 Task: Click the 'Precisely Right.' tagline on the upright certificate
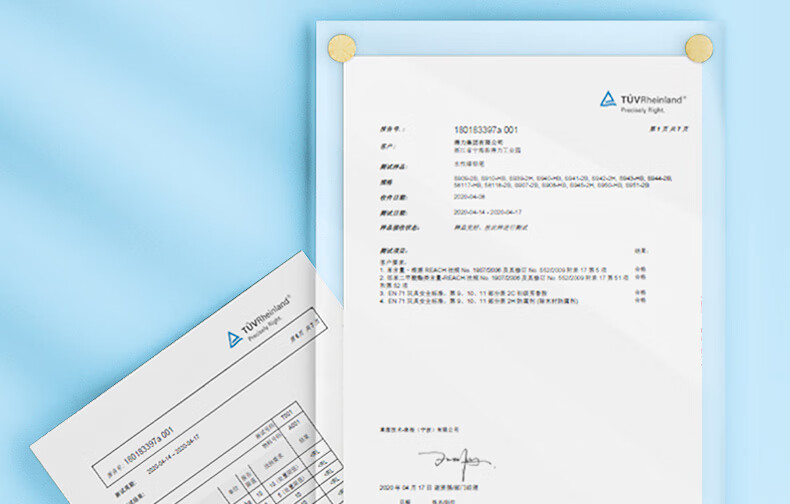(642, 110)
